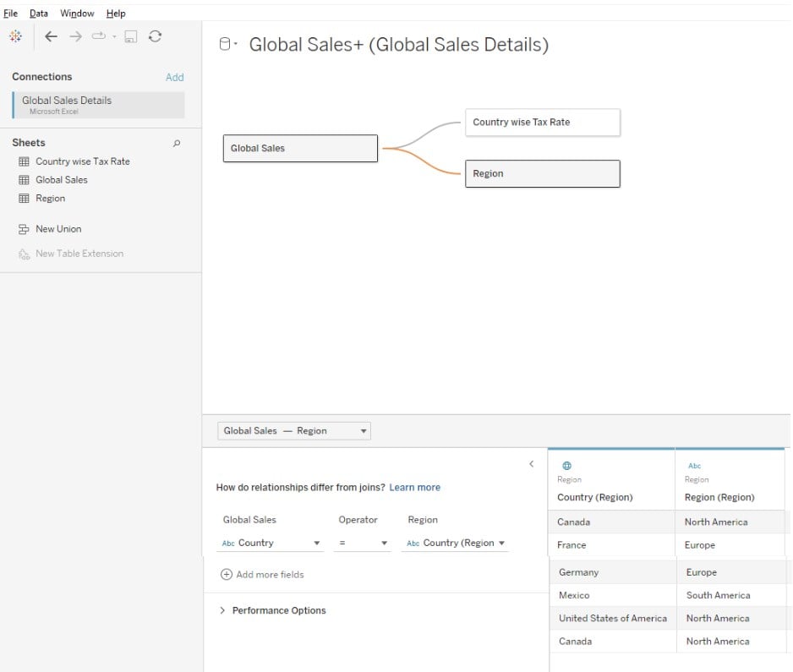This screenshot has height=672, width=793.
Task: Click the United States of America cell
Action: (x=612, y=619)
